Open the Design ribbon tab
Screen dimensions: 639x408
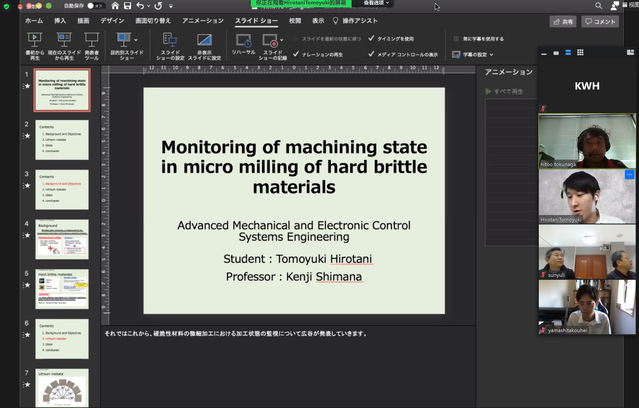point(113,20)
